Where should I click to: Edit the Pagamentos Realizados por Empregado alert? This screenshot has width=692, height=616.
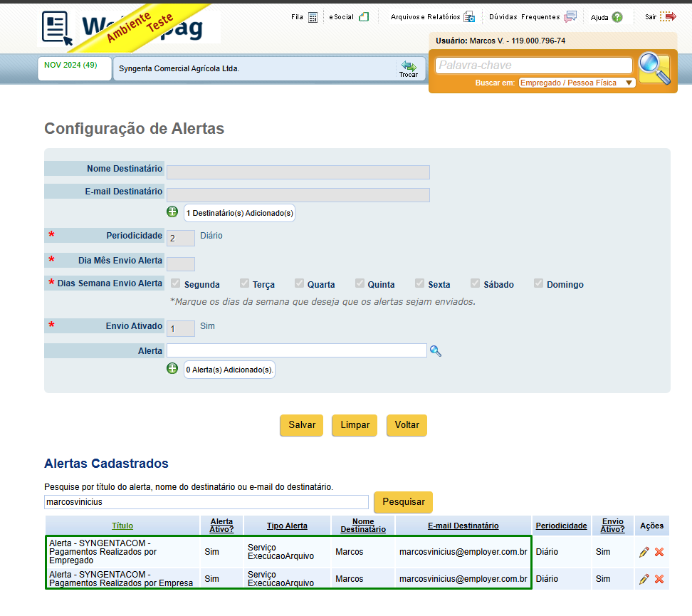tap(644, 552)
